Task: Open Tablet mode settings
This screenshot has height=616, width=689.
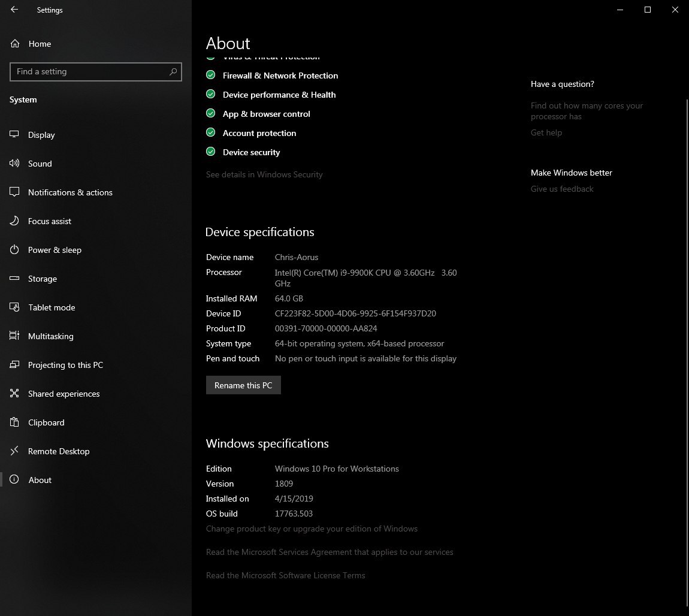Action: pos(96,307)
